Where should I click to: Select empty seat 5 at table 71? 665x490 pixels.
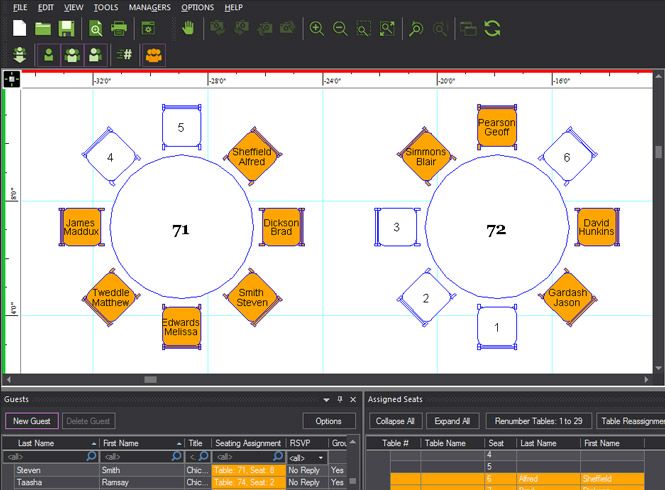click(182, 127)
